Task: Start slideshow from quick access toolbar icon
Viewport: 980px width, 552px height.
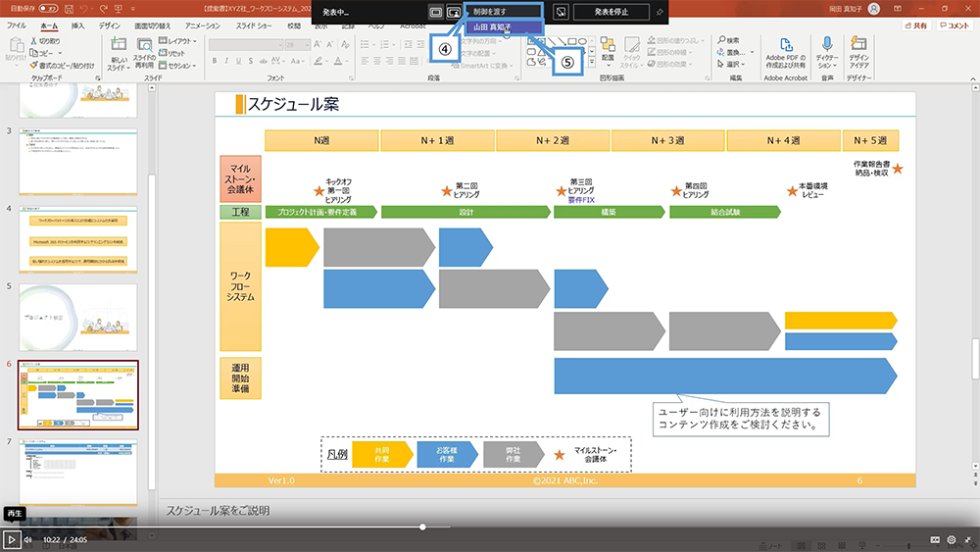Action: pos(119,9)
